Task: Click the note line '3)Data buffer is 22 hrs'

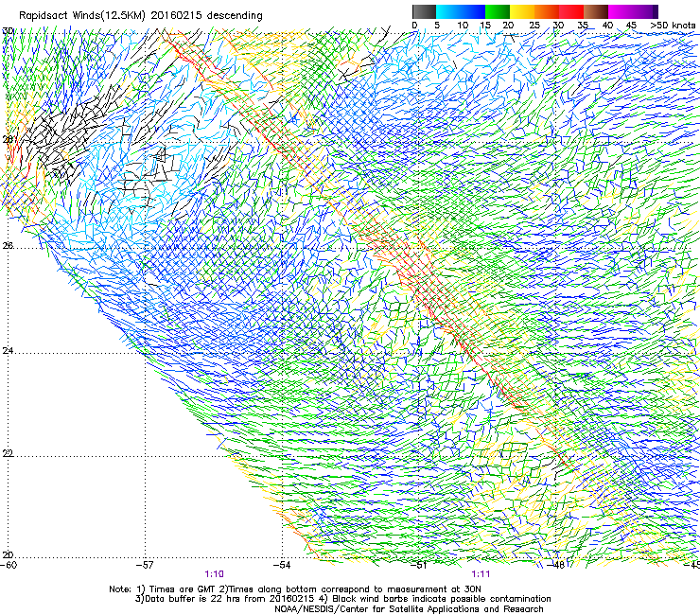Action: click(342, 599)
